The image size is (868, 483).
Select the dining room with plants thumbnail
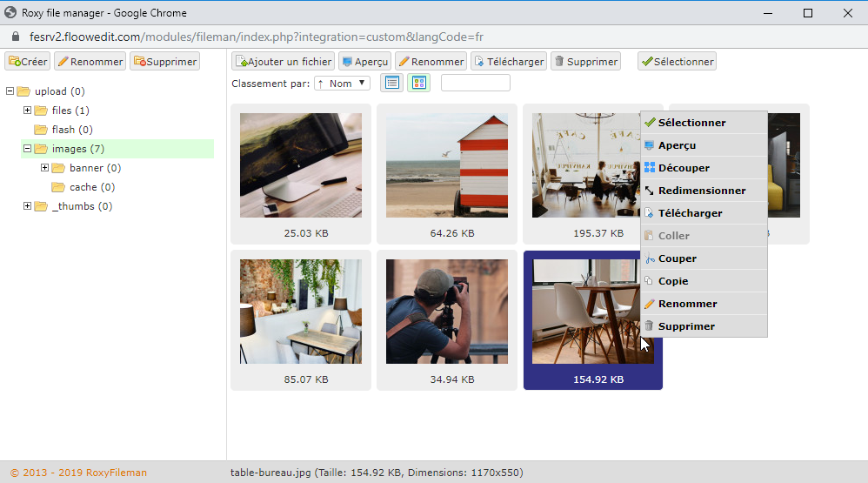[301, 312]
